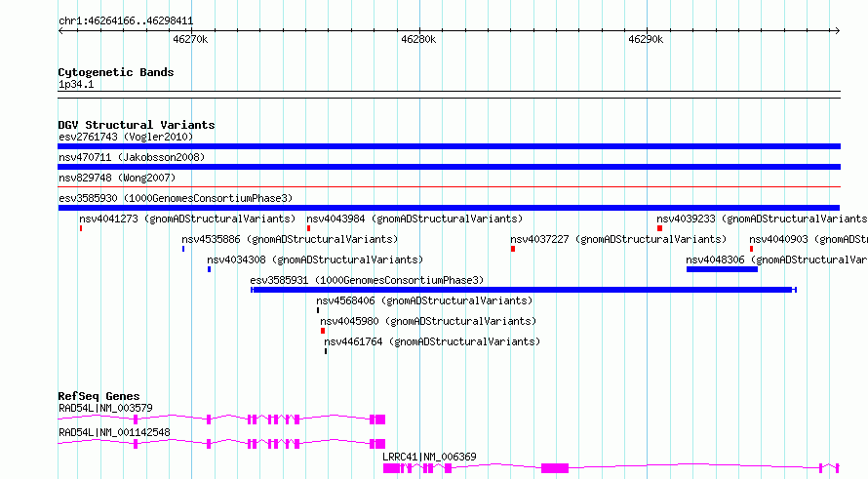The height and width of the screenshot is (479, 868).
Task: Click the 46270k ruler tick label
Action: click(x=190, y=39)
